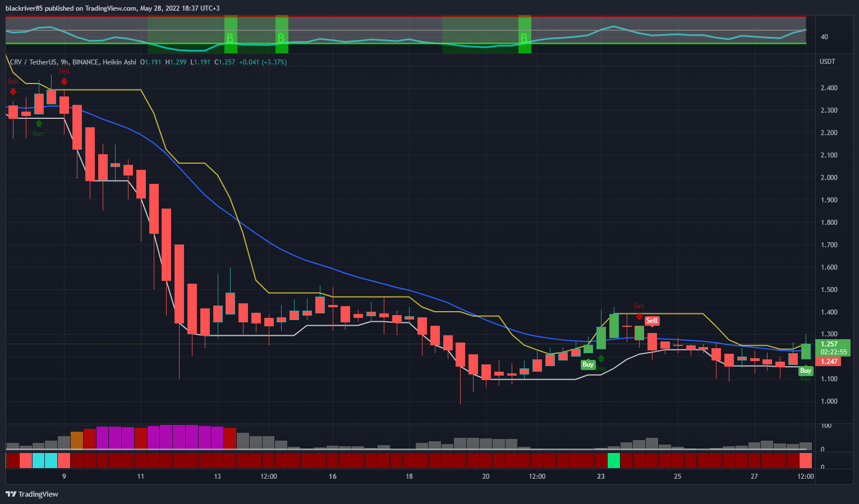Click the red 1.247 price label
Image resolution: width=859 pixels, height=504 pixels.
[829, 362]
